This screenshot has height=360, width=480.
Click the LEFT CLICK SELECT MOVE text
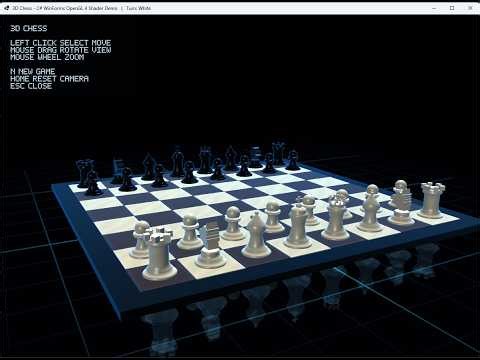[x=60, y=43]
